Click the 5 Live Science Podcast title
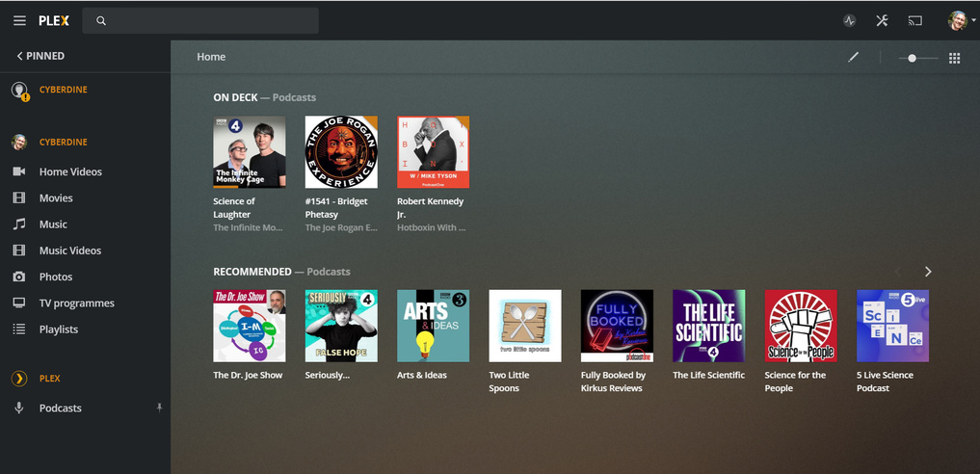980x474 pixels. coord(885,382)
